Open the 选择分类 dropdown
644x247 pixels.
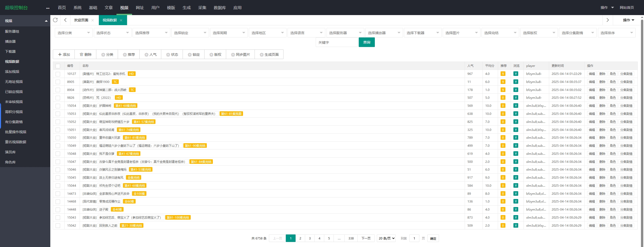click(73, 33)
